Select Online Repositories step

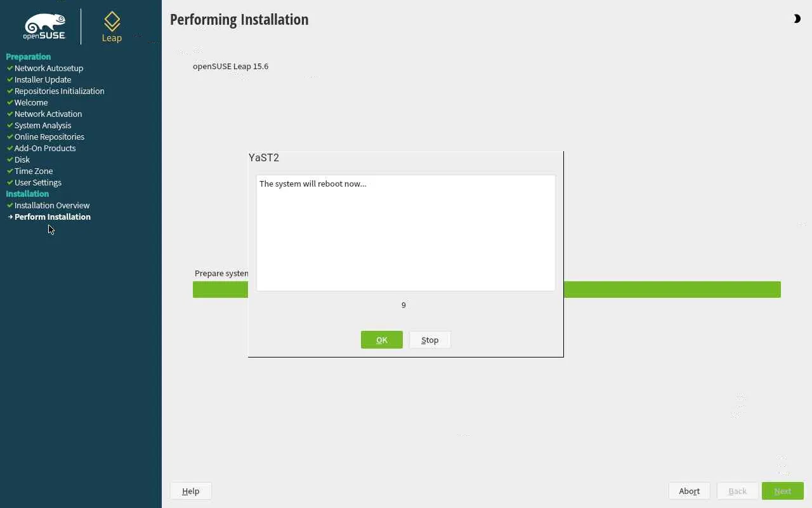(x=49, y=137)
